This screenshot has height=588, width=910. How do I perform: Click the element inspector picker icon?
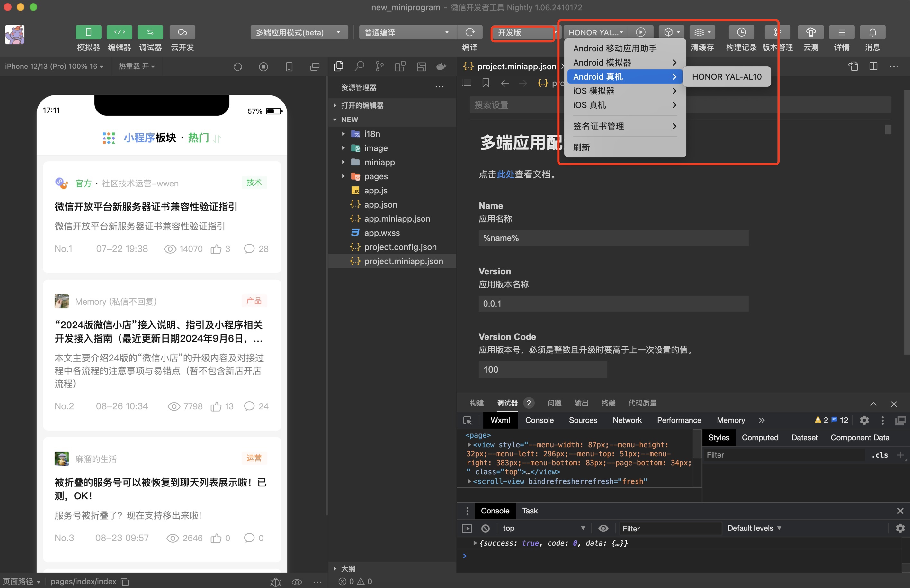pyautogui.click(x=468, y=421)
